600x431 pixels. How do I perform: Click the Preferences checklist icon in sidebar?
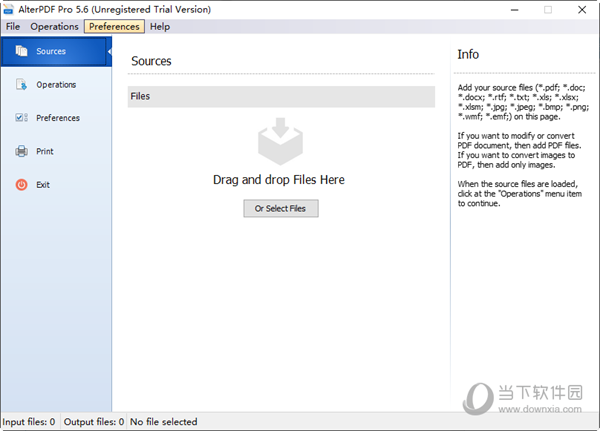[21, 118]
